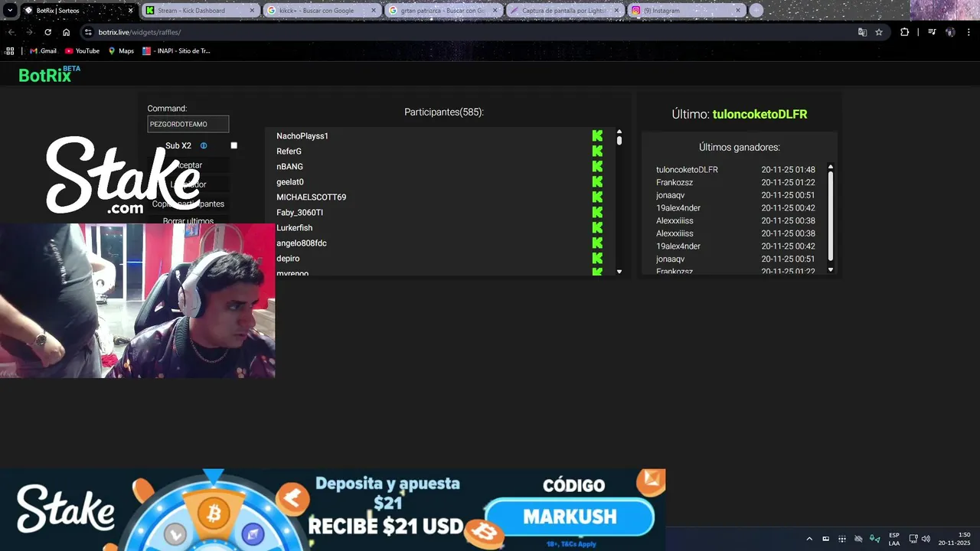Click Frankozsz 20-11-25 01:22 winner row
This screenshot has width=980, height=551.
click(x=735, y=182)
